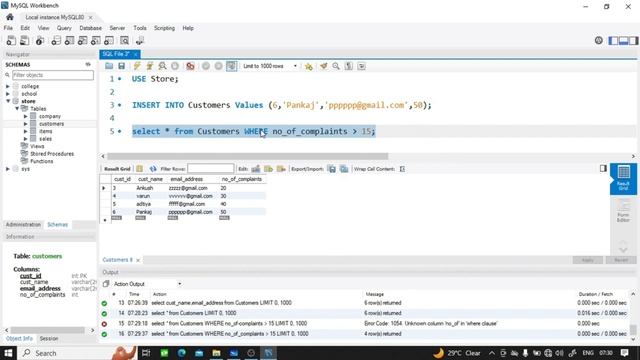Click the Filter Rows input field
The image size is (640, 360).
coord(211,169)
